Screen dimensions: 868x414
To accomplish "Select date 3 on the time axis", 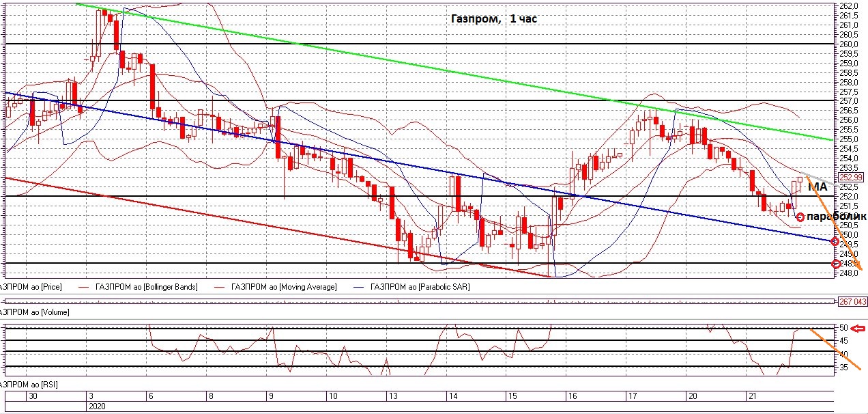I will tap(90, 396).
